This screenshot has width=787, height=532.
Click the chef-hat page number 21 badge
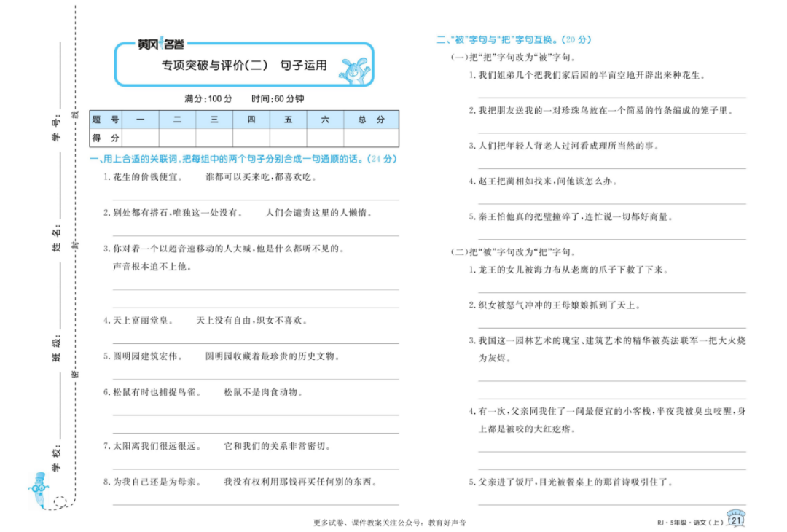[x=736, y=518]
